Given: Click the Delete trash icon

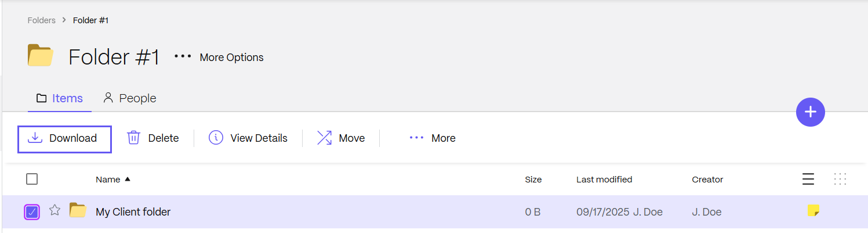Looking at the screenshot, I should tap(134, 138).
